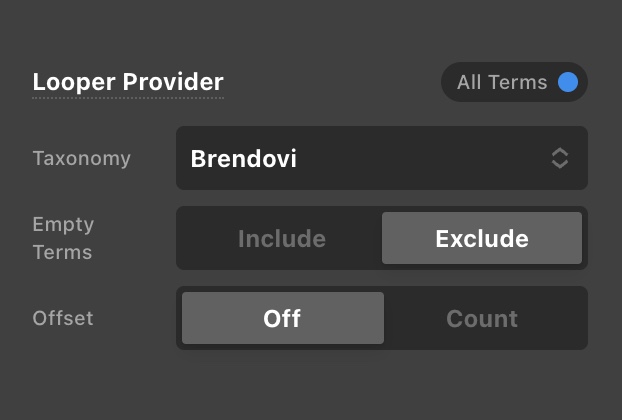This screenshot has width=622, height=420.
Task: Open the Taxonomy dropdown showing Brendovi
Action: 381,158
